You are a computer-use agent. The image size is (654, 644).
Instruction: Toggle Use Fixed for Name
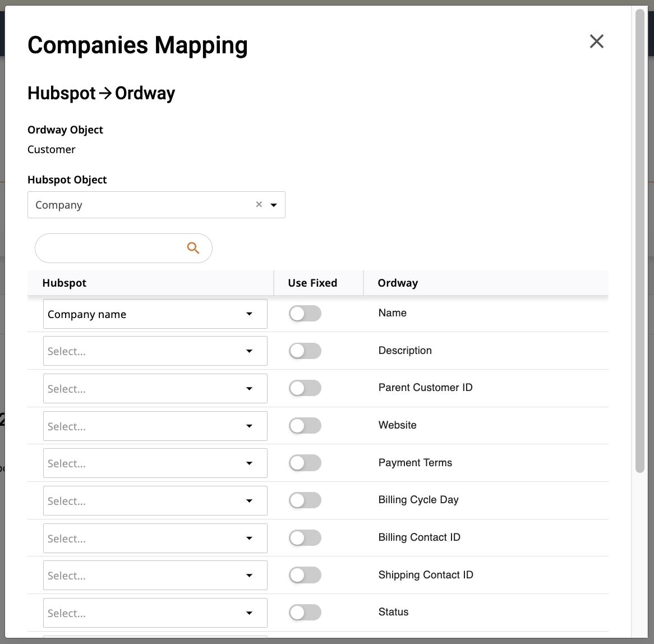(x=305, y=314)
